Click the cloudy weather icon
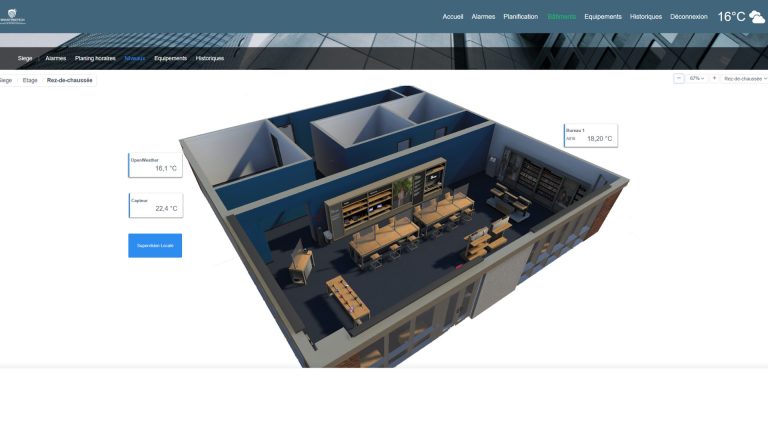 (757, 17)
